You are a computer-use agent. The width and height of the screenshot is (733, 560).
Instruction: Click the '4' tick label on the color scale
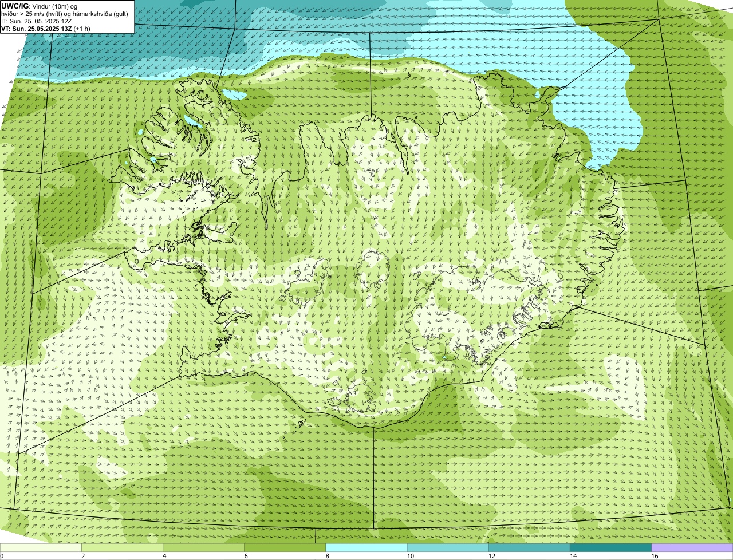coord(164,556)
